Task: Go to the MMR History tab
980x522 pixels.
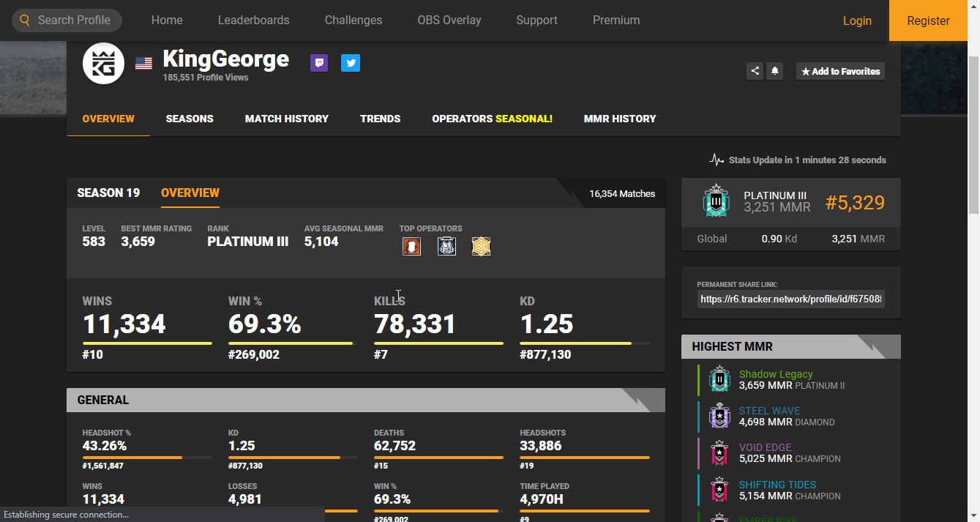Action: [x=619, y=119]
